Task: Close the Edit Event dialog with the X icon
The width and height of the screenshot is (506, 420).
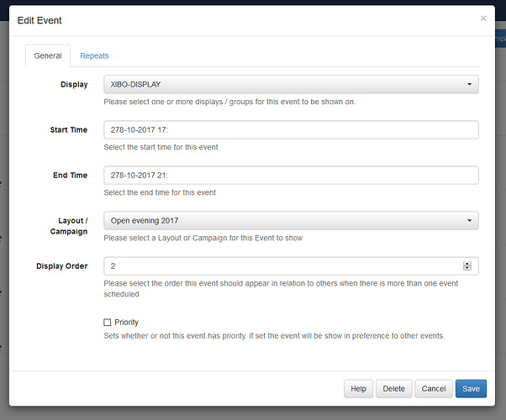Action: coord(483,18)
